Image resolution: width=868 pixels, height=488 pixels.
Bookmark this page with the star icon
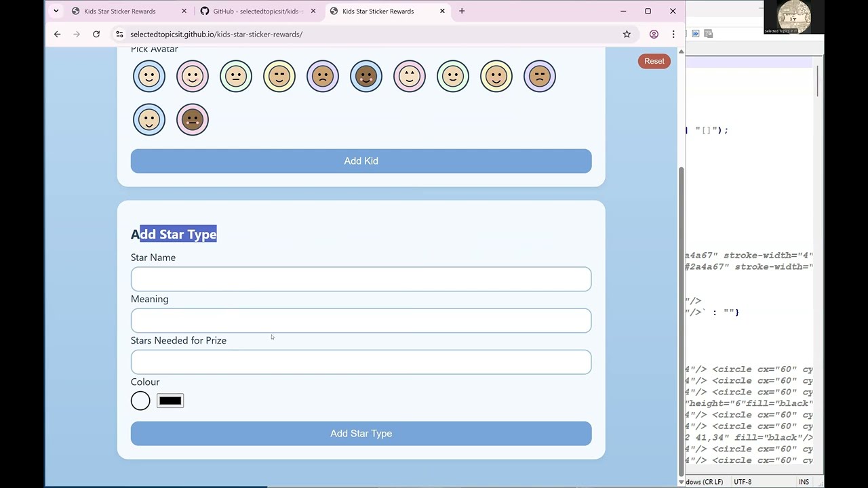(627, 34)
